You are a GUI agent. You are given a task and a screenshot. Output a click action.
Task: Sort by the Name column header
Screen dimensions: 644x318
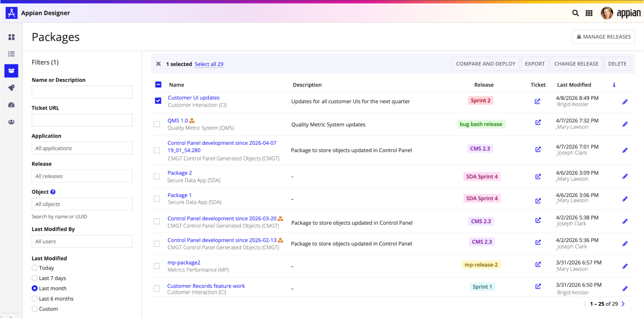click(177, 85)
